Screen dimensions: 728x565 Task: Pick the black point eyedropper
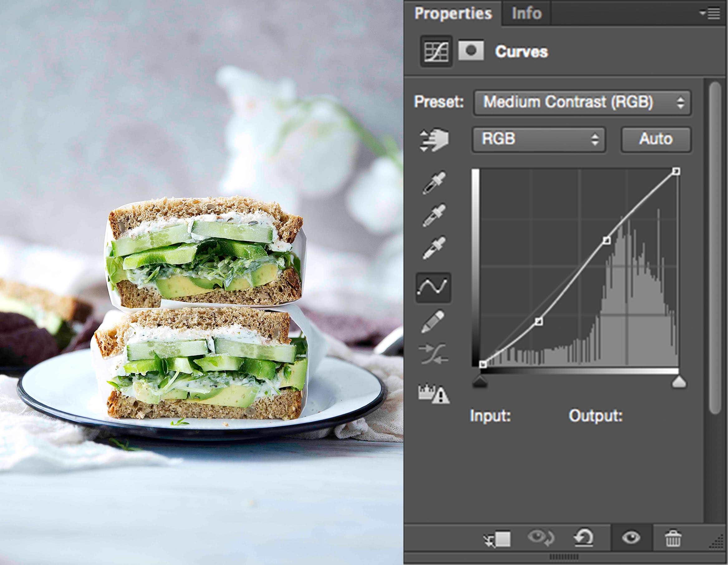(434, 182)
